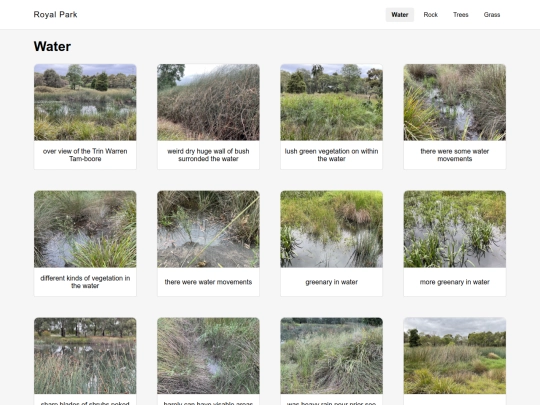This screenshot has width=540, height=405.
Task: Open the heavy rain pour photo
Action: [331, 356]
